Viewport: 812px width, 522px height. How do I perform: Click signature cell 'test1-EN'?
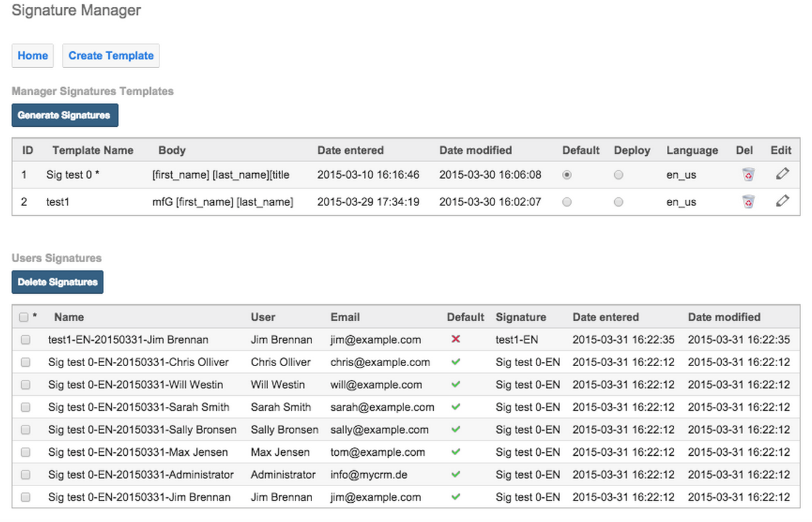tap(517, 340)
